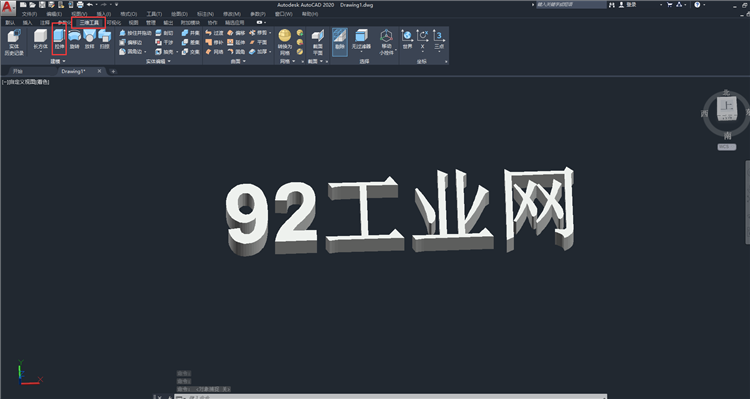Select the 旋转 (Revolve) tool
750x399 pixels.
tap(75, 40)
